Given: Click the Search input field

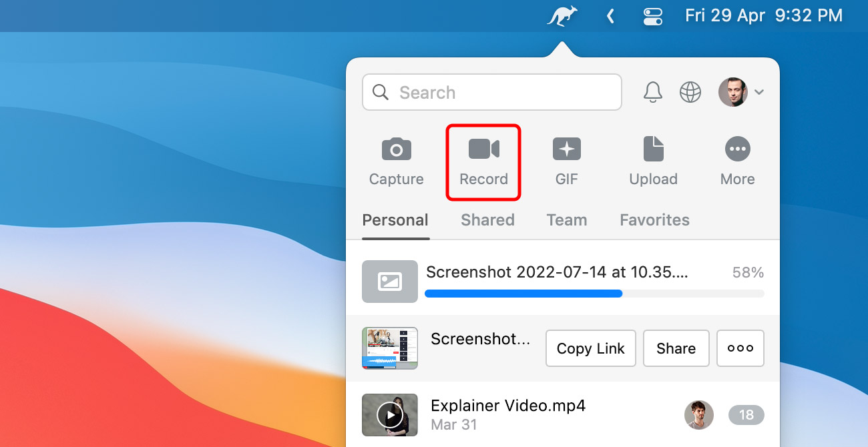Looking at the screenshot, I should click(x=492, y=92).
